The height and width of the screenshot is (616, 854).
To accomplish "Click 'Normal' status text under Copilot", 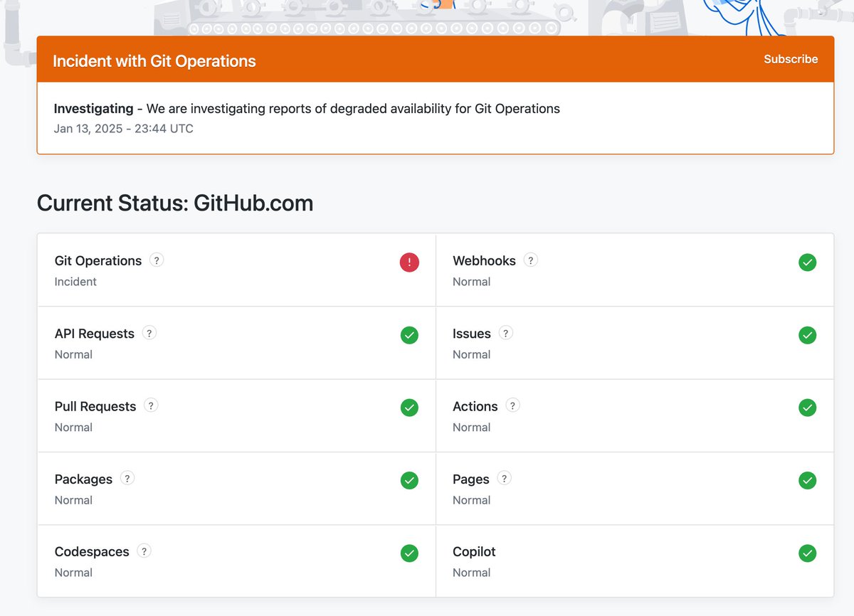I will coord(472,573).
